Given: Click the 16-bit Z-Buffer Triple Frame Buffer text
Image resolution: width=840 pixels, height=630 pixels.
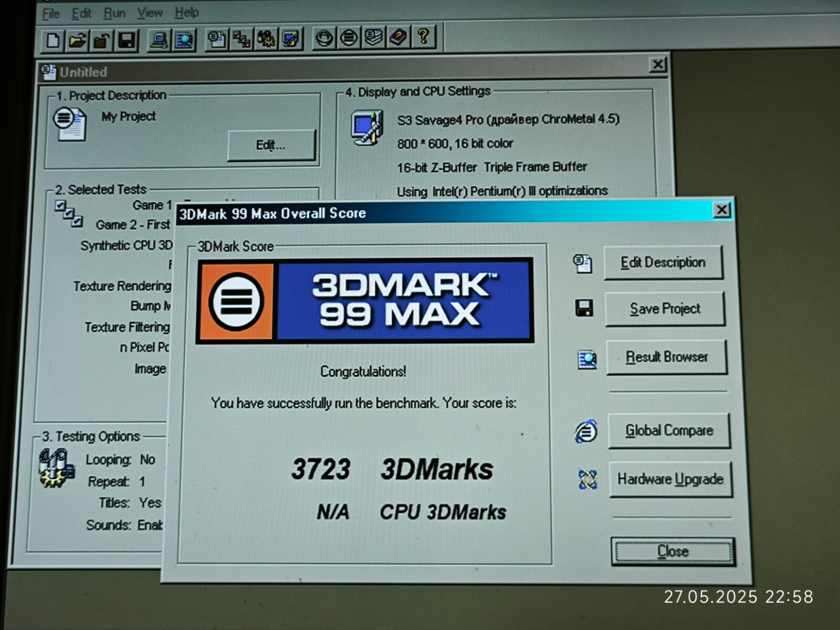Looking at the screenshot, I should [492, 167].
